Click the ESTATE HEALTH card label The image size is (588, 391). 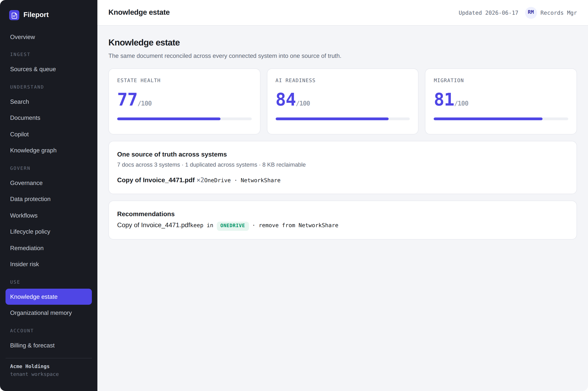[x=139, y=80]
